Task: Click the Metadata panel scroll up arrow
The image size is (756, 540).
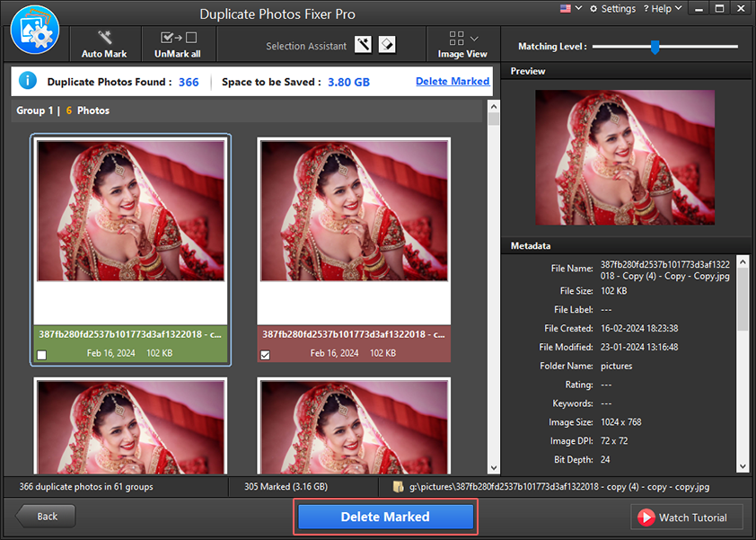Action: (743, 262)
